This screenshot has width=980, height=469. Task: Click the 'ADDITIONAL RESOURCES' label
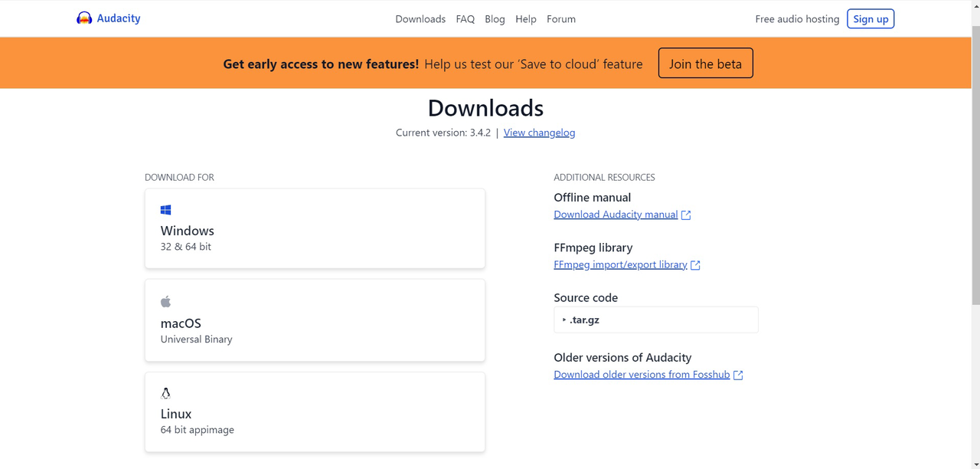click(604, 177)
